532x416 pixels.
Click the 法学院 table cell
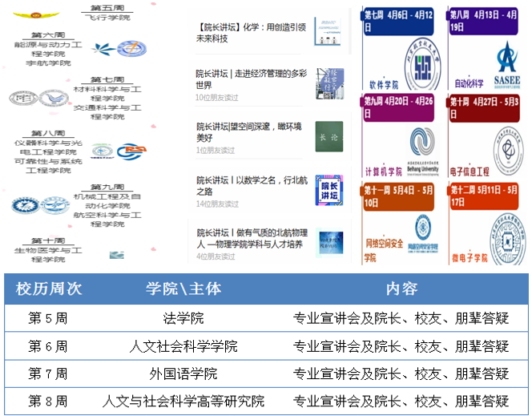coord(183,318)
